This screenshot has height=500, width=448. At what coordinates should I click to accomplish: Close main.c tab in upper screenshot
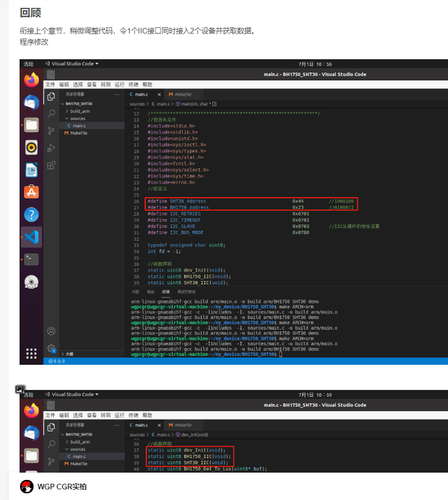(159, 94)
